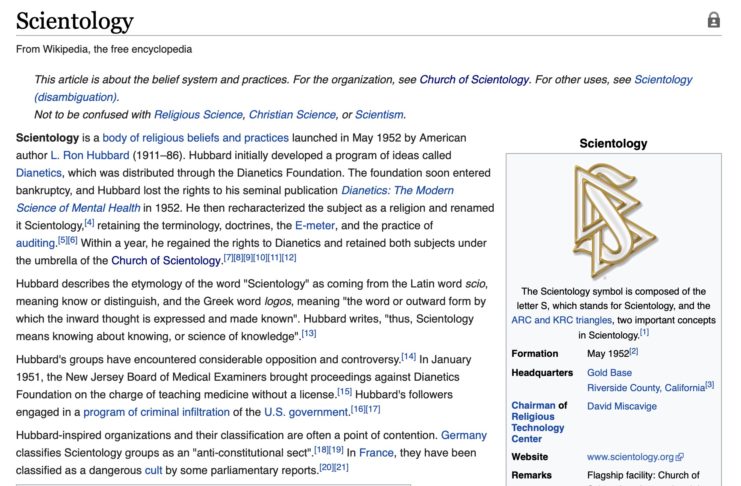Follow the cult link

click(153, 470)
